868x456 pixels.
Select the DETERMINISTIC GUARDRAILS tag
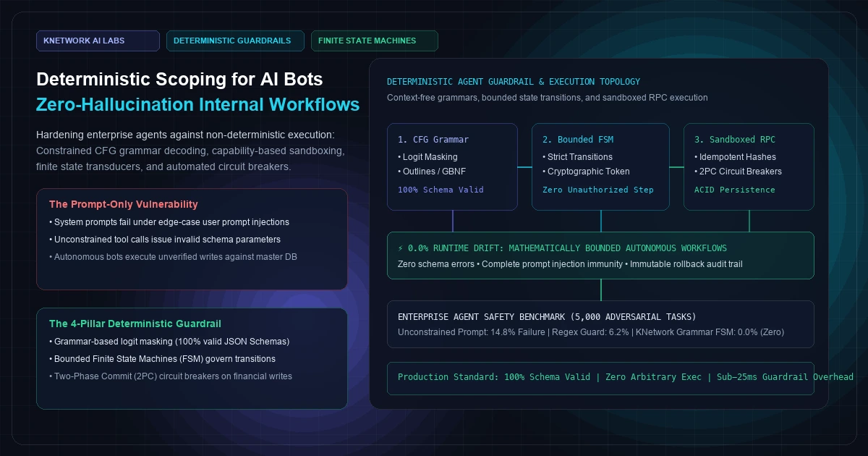235,41
